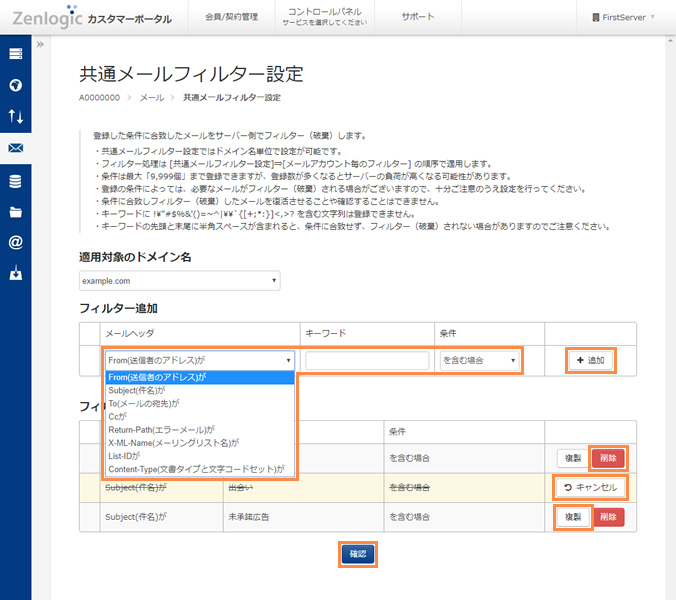Image resolution: width=676 pixels, height=600 pixels.
Task: Choose To(メールの宛先)が option
Action: tap(200, 403)
